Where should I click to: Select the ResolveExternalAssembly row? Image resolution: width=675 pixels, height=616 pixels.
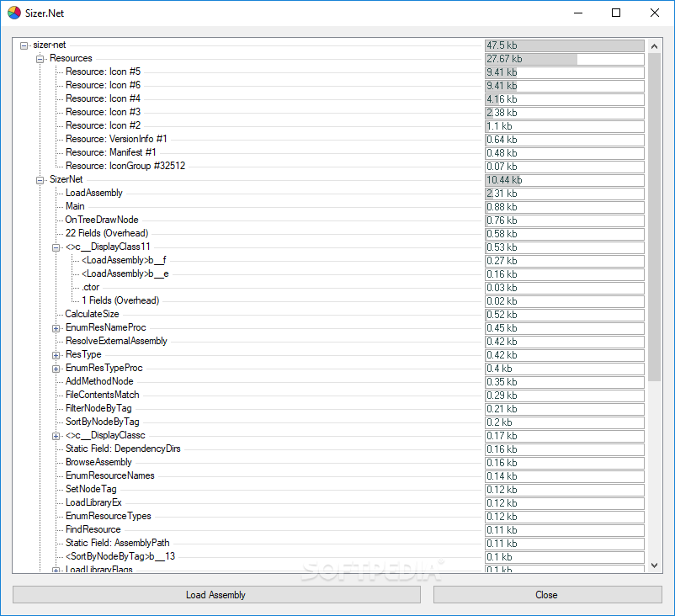pos(116,341)
